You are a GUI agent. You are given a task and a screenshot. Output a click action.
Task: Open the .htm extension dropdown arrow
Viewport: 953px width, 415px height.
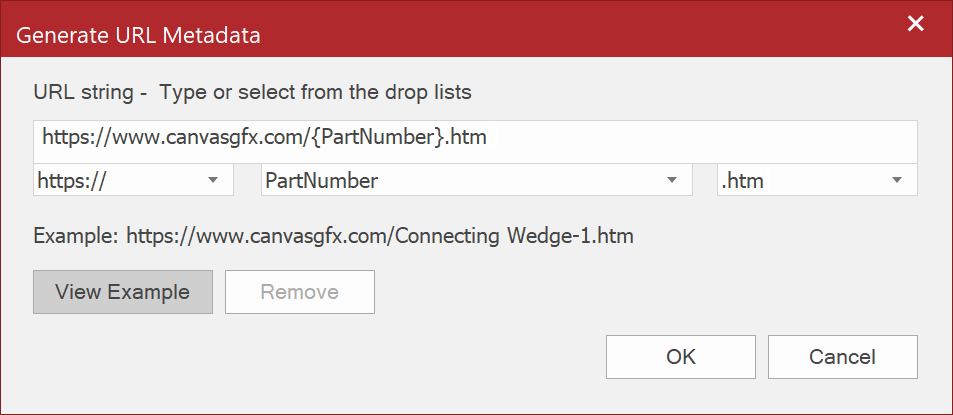click(x=897, y=181)
